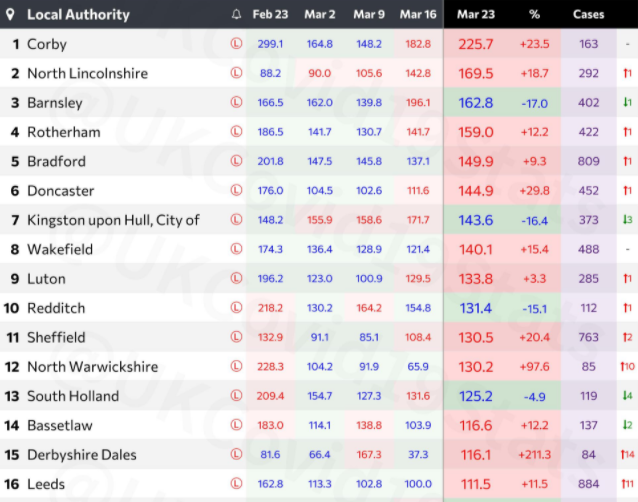Click the green down arrow for South Holland
Viewport: 638px width, 502px height.
point(626,396)
